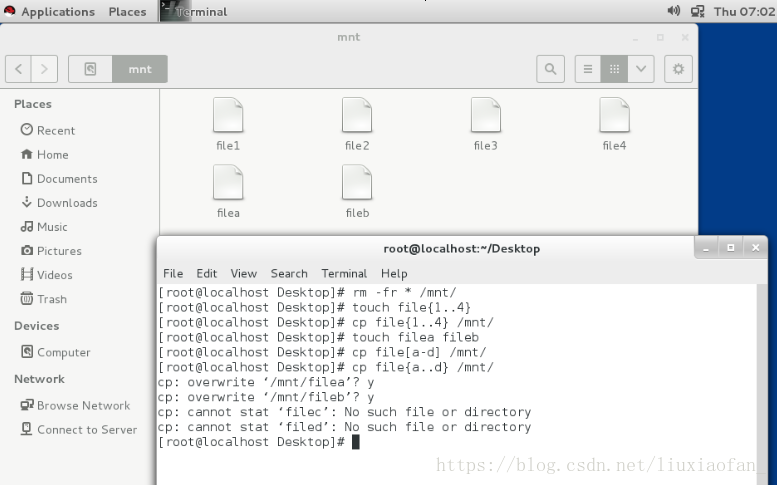
Task: Go forward with the right arrow button
Action: (x=44, y=69)
